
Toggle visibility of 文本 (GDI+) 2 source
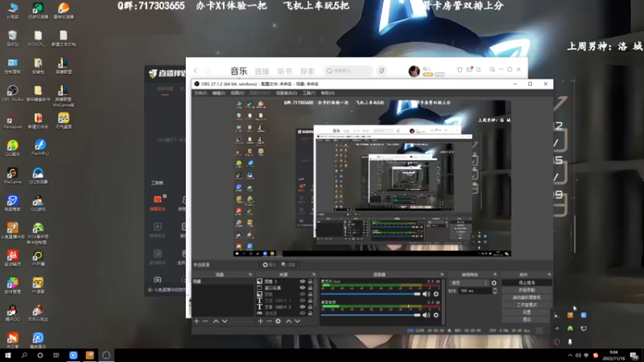(x=303, y=306)
